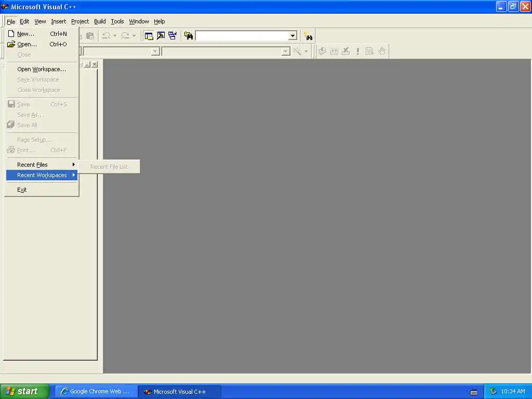Viewport: 532px width, 399px height.
Task: Click the Execute Program exclamation icon
Action: pos(357,51)
